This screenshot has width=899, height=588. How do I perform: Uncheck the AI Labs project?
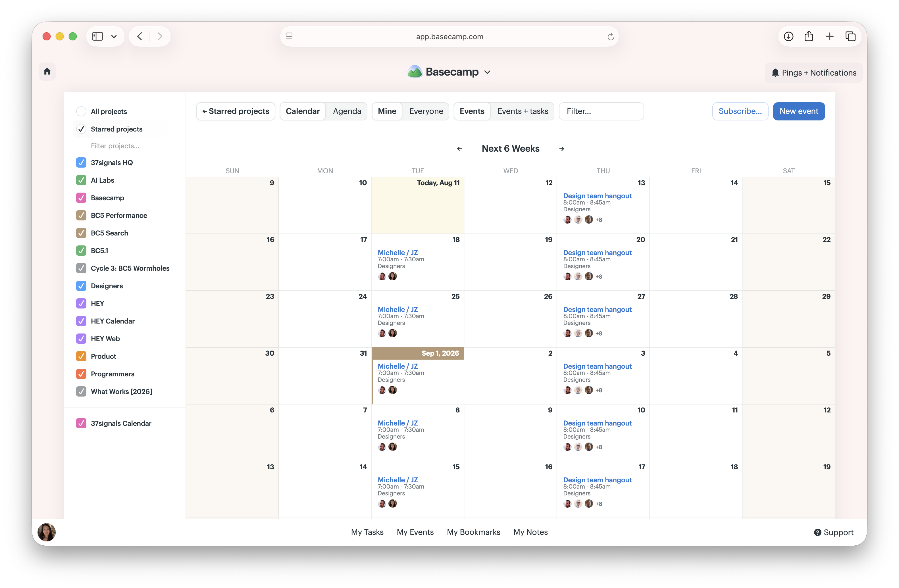[81, 180]
